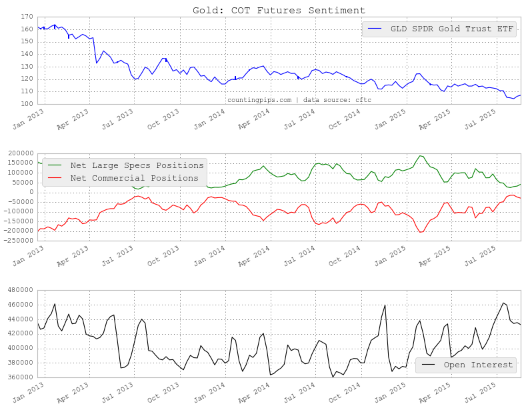Image resolution: width=528 pixels, height=420 pixels.
Task: Click the 140 value on the GLD price axis
Action: click(27, 54)
